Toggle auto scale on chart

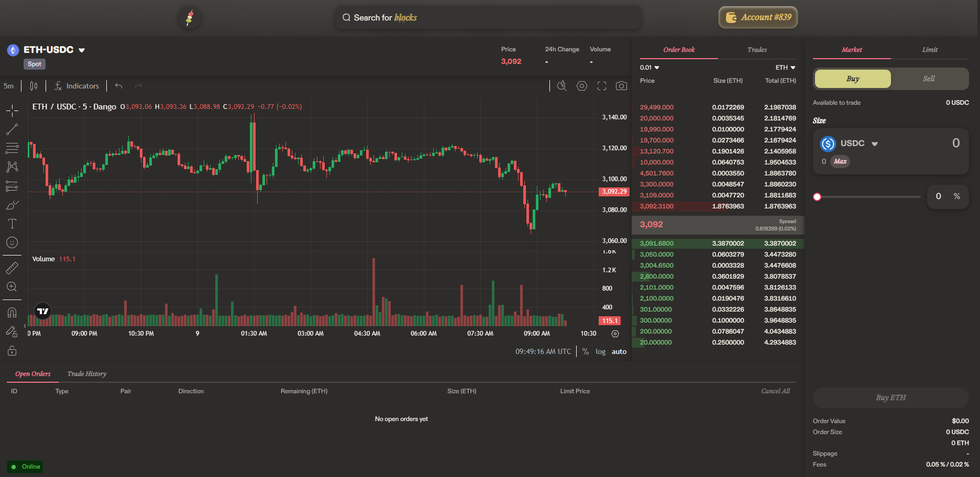(619, 352)
